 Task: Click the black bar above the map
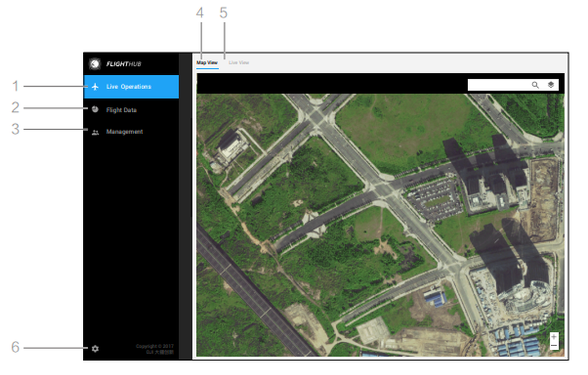click(329, 84)
